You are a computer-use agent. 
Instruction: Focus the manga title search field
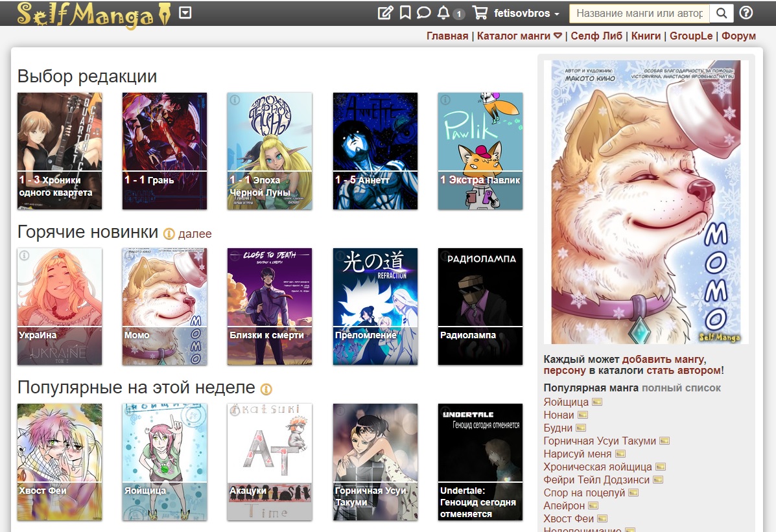tap(639, 14)
